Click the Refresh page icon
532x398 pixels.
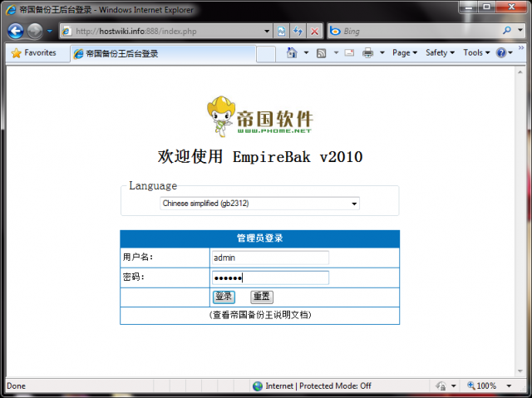click(x=298, y=31)
